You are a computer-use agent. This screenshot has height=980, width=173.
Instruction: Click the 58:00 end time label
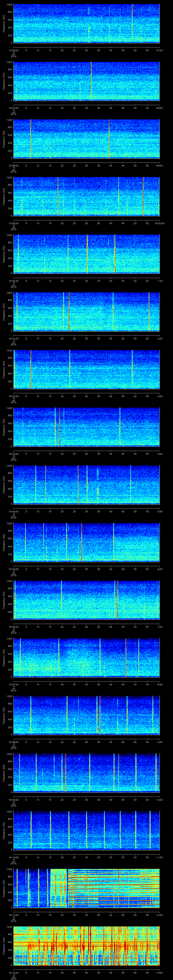pos(160,108)
